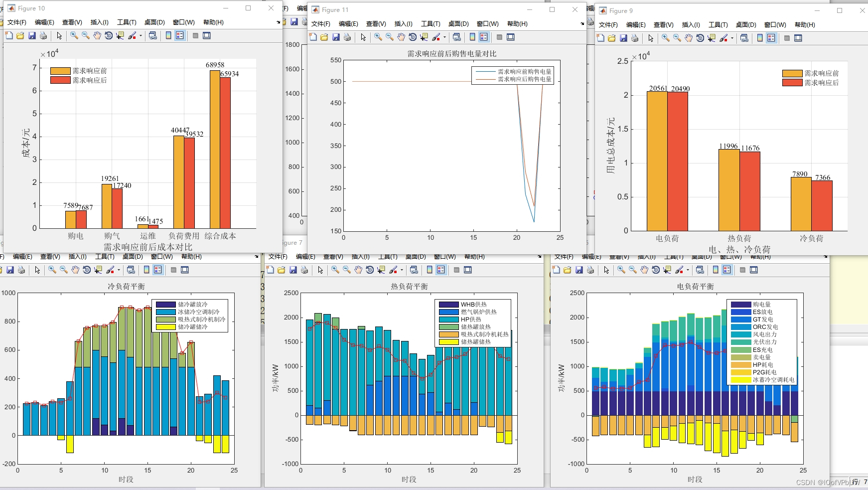The height and width of the screenshot is (490, 868).
Task: Click New Figure icon in Figure 11
Action: pyautogui.click(x=313, y=37)
